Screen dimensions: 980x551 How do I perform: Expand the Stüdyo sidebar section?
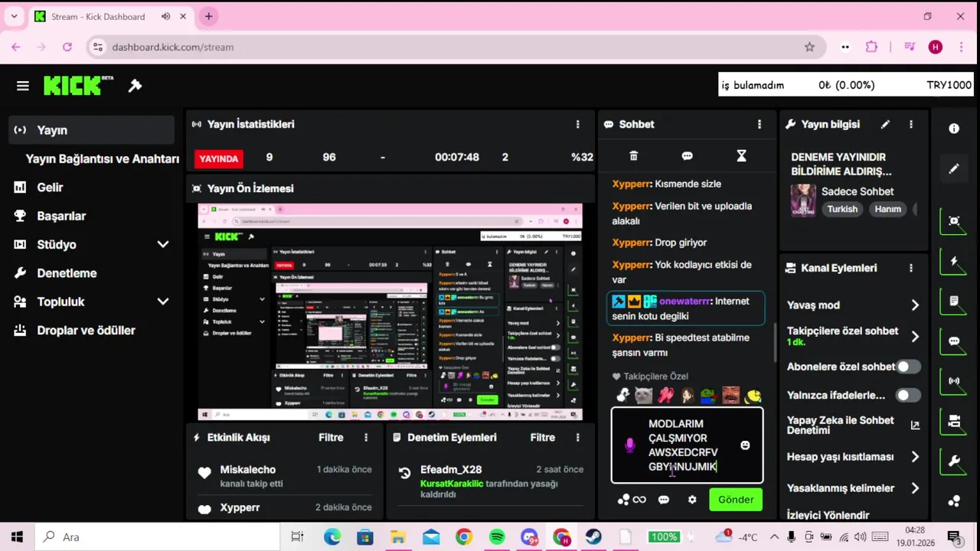pyautogui.click(x=163, y=244)
